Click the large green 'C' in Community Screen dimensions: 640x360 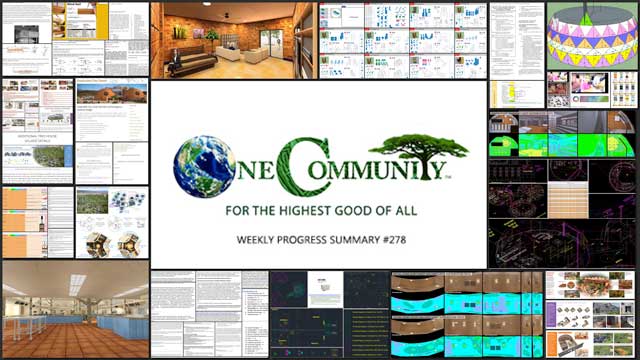click(x=304, y=167)
